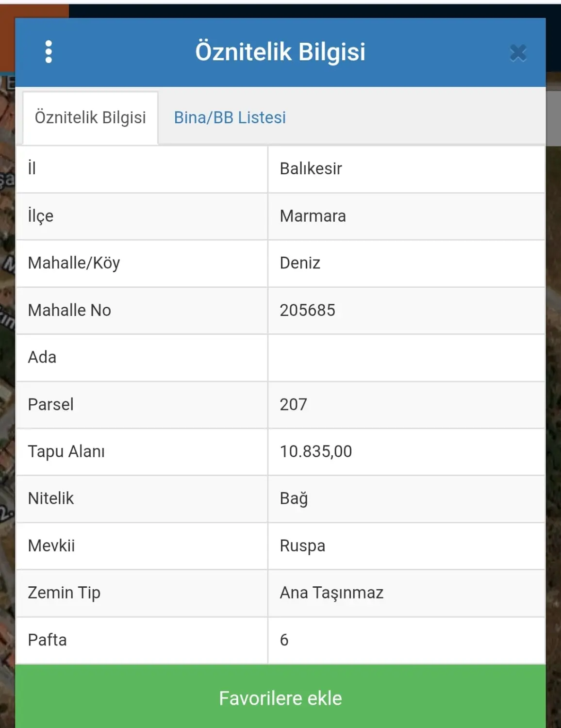Click the Marmara district value

(313, 215)
